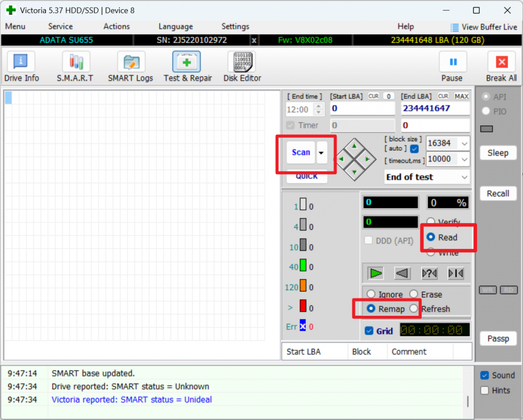Image resolution: width=523 pixels, height=420 pixels.
Task: Open the block size dropdown
Action: pyautogui.click(x=447, y=143)
